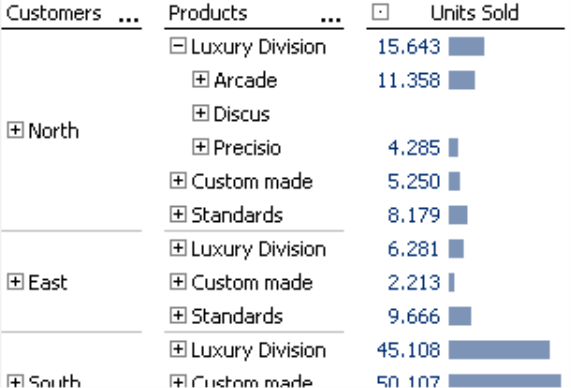The image size is (571, 388).
Task: Expand East's Luxury Division node
Action: coord(178,248)
